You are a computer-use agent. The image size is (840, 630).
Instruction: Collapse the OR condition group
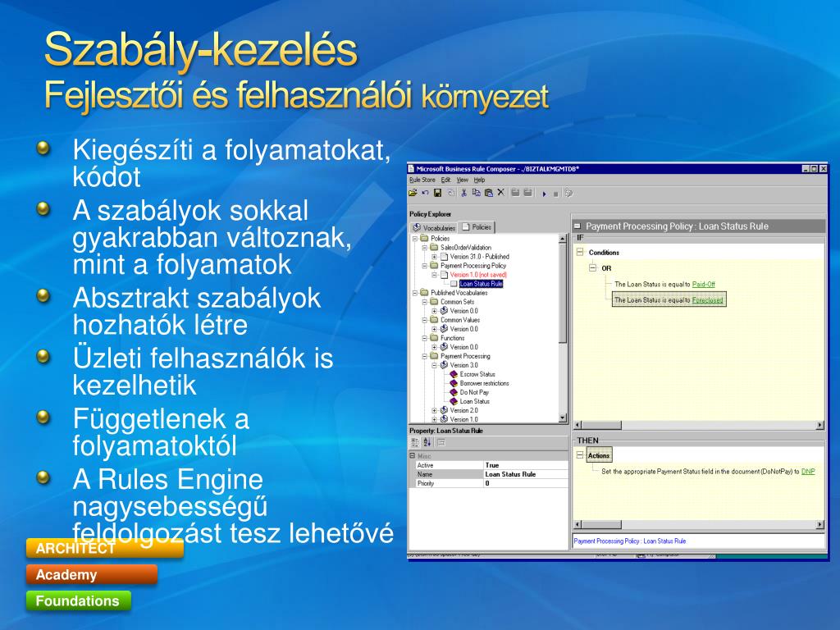click(x=592, y=268)
